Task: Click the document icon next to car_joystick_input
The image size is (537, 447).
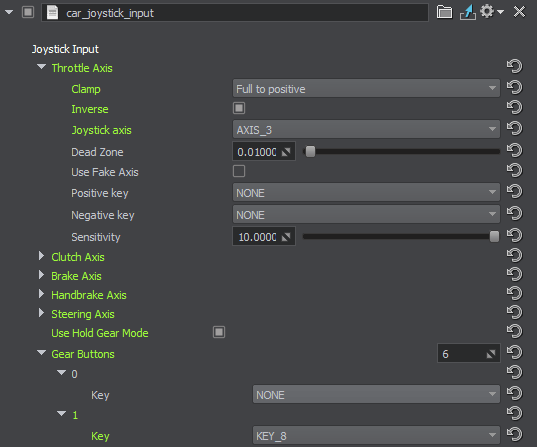Action: [52, 13]
